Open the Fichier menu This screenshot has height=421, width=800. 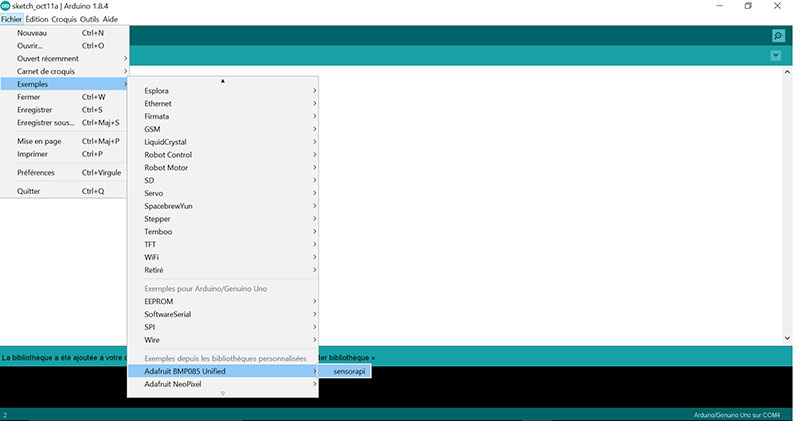tap(11, 19)
